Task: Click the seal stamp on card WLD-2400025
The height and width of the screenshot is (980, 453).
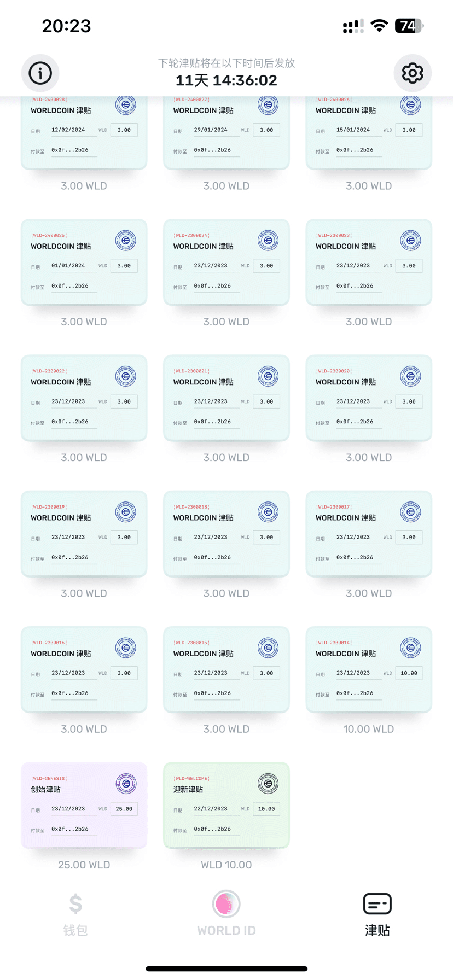Action: point(126,240)
